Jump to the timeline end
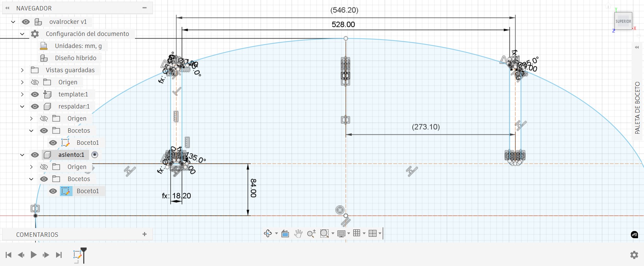644x266 pixels. [59, 255]
